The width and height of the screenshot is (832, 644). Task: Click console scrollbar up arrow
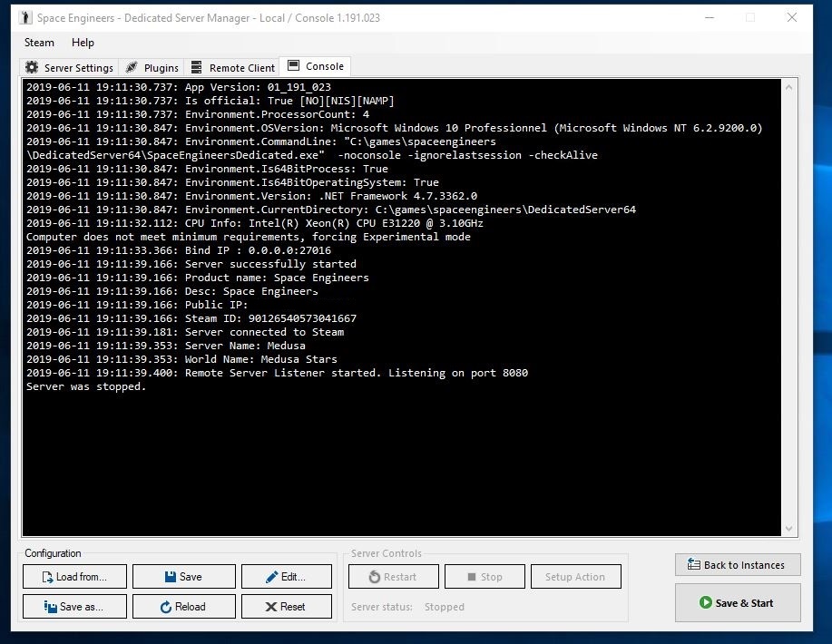pyautogui.click(x=788, y=88)
